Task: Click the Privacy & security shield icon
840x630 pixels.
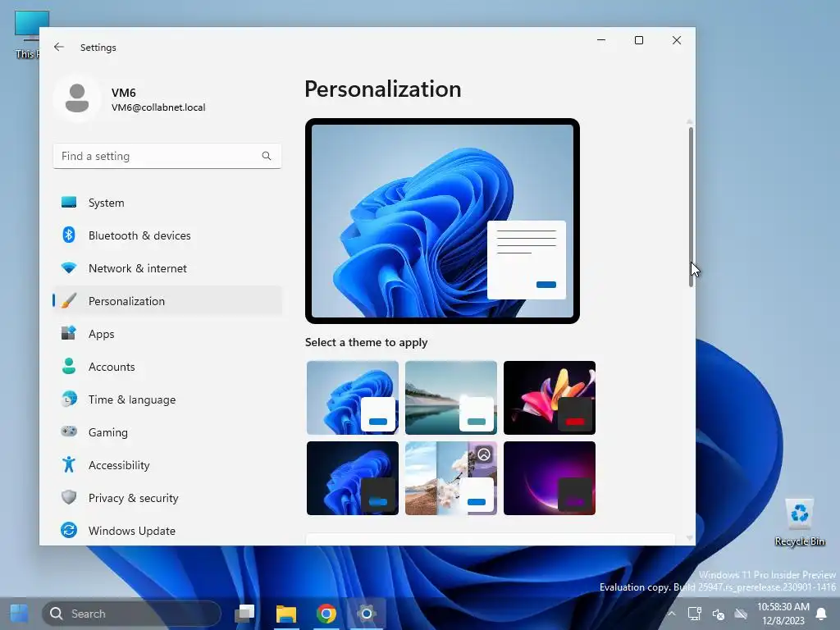Action: [x=69, y=497]
